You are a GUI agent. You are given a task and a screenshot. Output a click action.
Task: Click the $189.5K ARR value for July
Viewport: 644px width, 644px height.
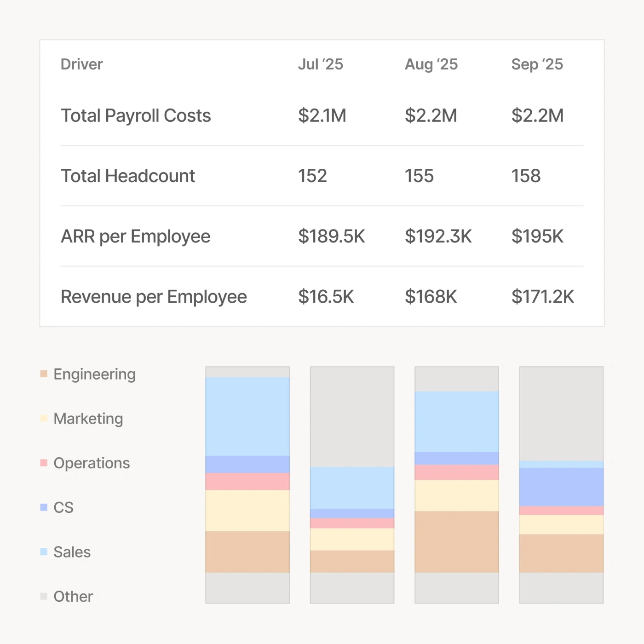click(332, 236)
